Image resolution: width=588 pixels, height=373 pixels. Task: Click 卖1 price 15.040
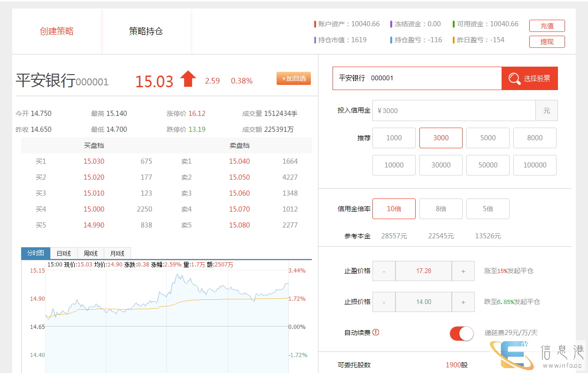tap(240, 161)
